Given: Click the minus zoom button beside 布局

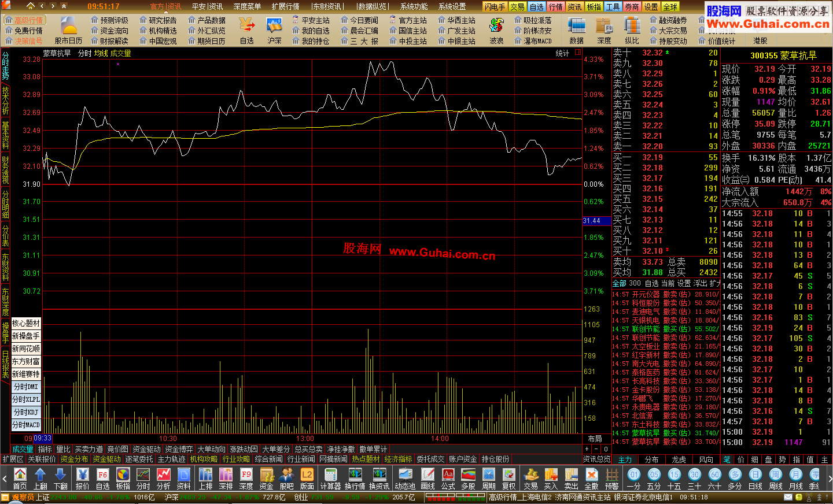Looking at the screenshot, I should click(596, 449).
